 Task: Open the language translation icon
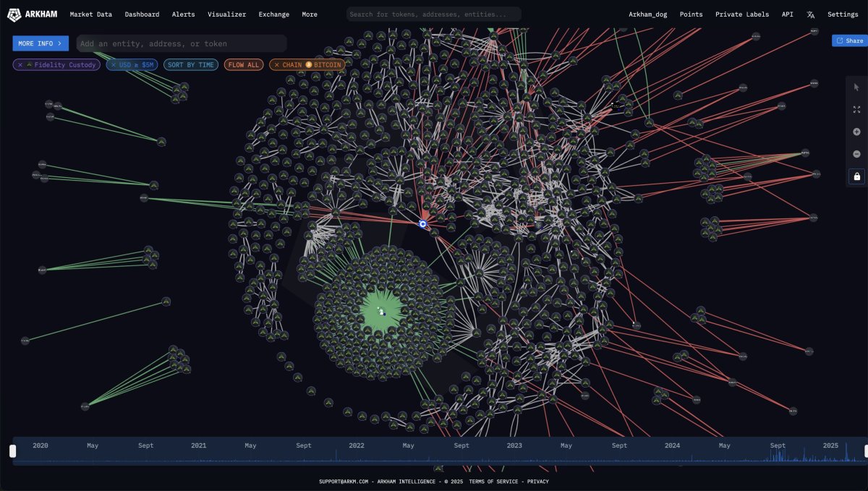point(811,14)
